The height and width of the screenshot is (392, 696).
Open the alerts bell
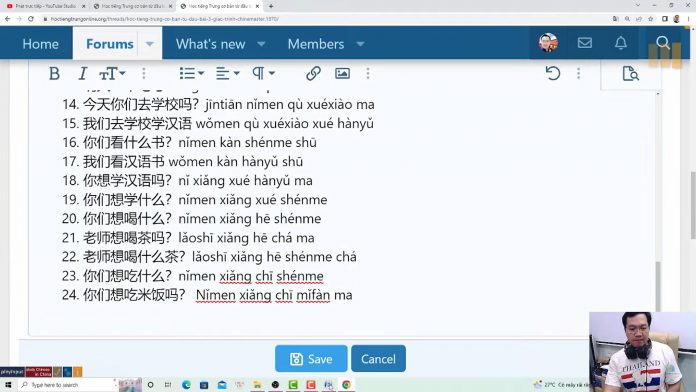(x=621, y=43)
